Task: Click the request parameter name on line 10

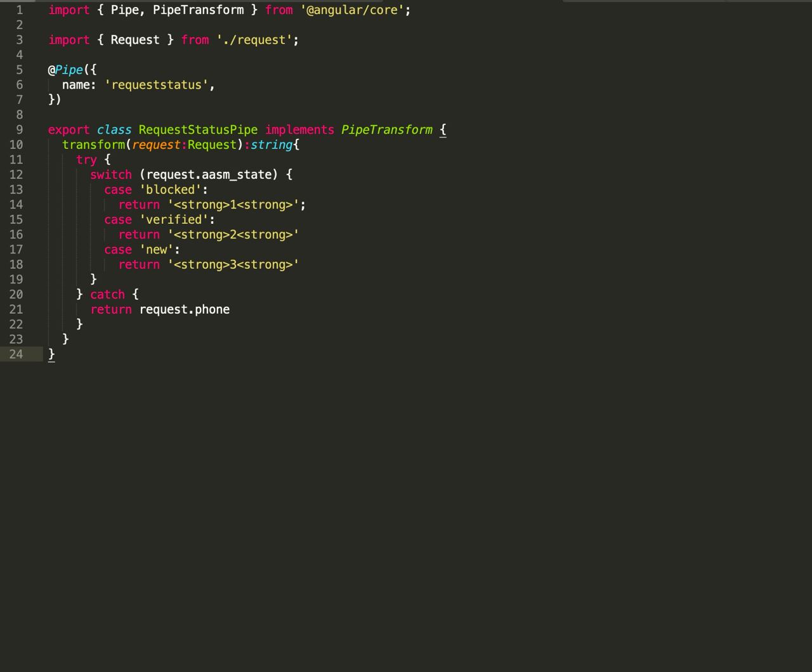Action: [x=156, y=145]
